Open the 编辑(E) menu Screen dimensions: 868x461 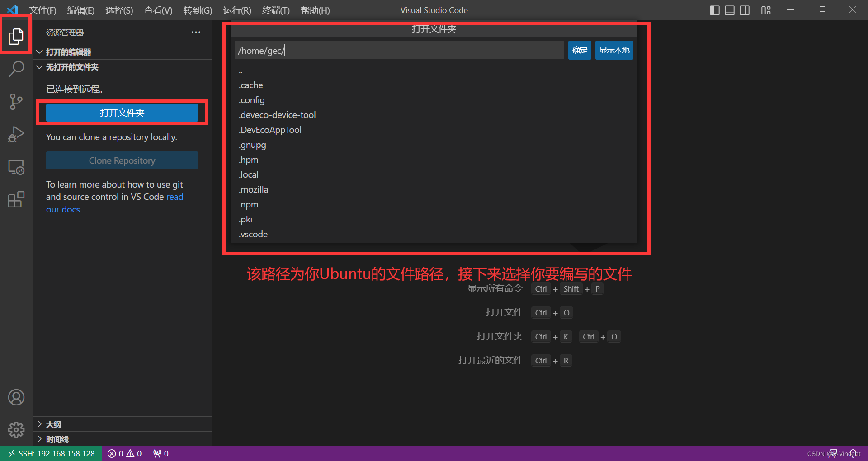point(81,10)
